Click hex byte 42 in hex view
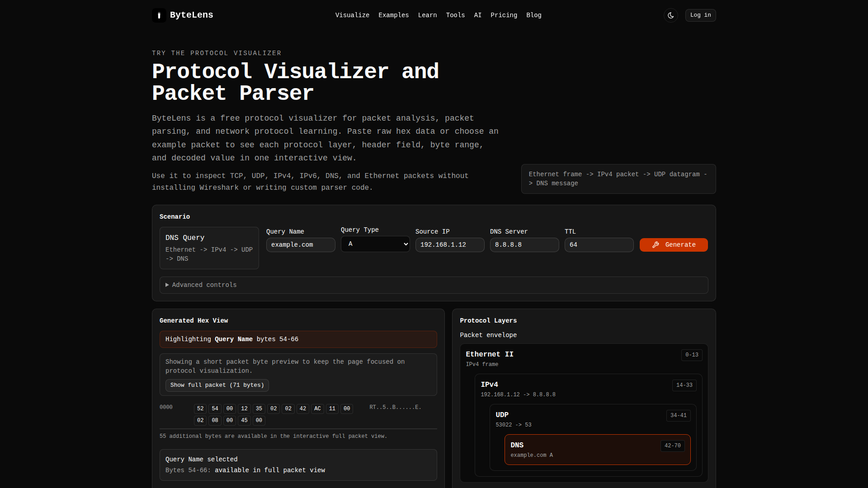This screenshot has width=868, height=488. (303, 409)
